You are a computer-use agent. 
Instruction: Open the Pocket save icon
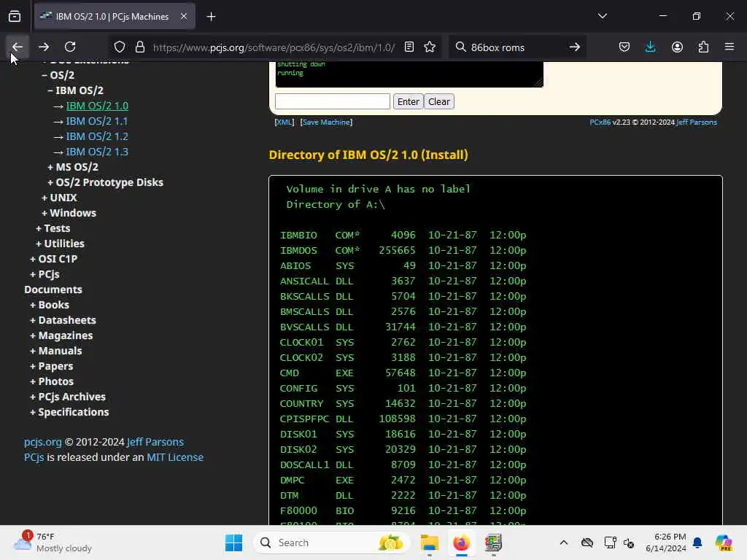click(624, 47)
